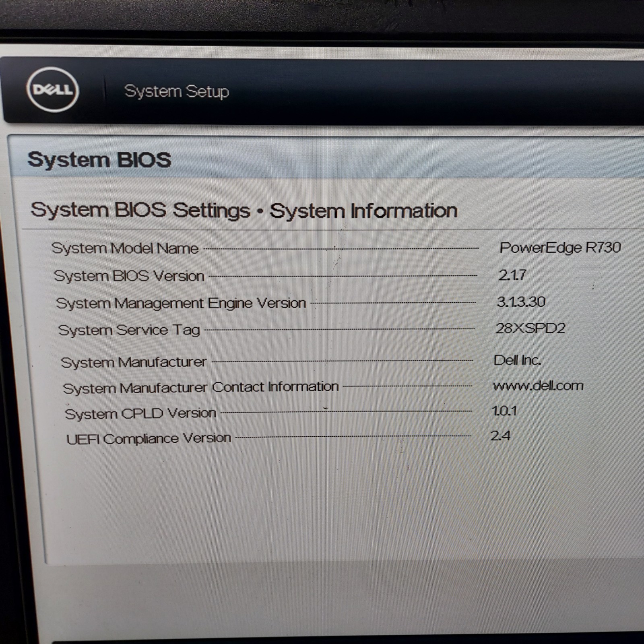Click the Dell logo icon
The width and height of the screenshot is (644, 644).
point(53,89)
